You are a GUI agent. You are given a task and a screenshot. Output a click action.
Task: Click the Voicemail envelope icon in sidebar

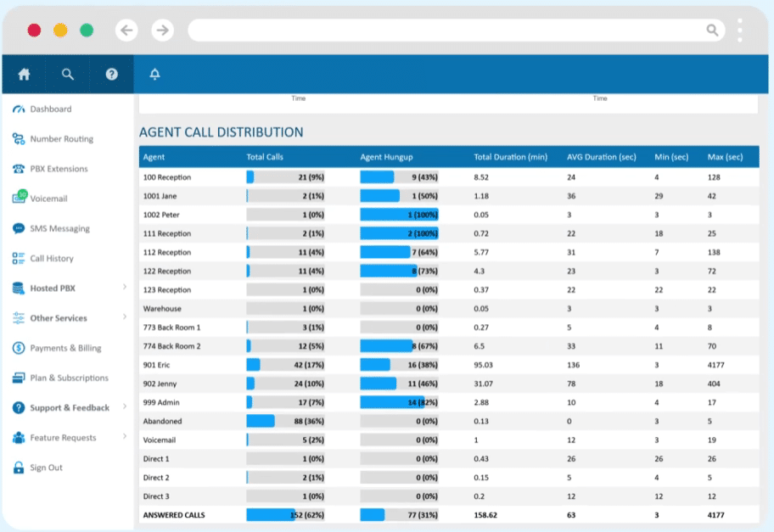point(19,199)
